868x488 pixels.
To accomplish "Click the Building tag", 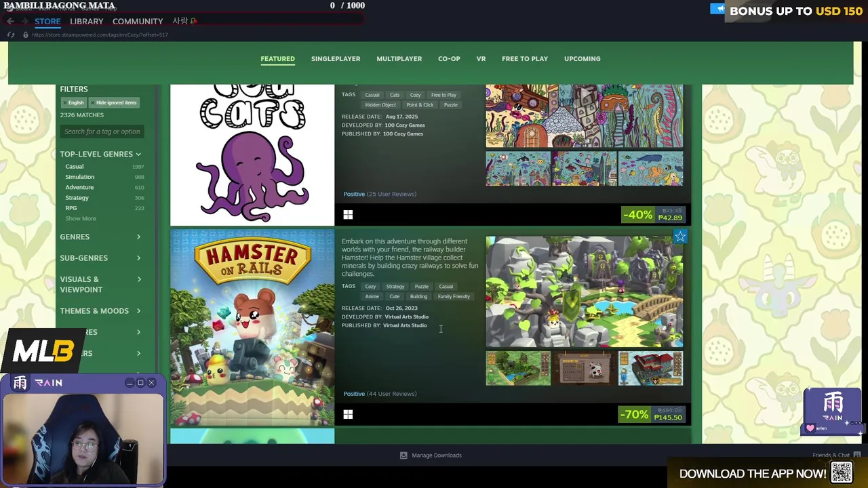I will click(418, 297).
